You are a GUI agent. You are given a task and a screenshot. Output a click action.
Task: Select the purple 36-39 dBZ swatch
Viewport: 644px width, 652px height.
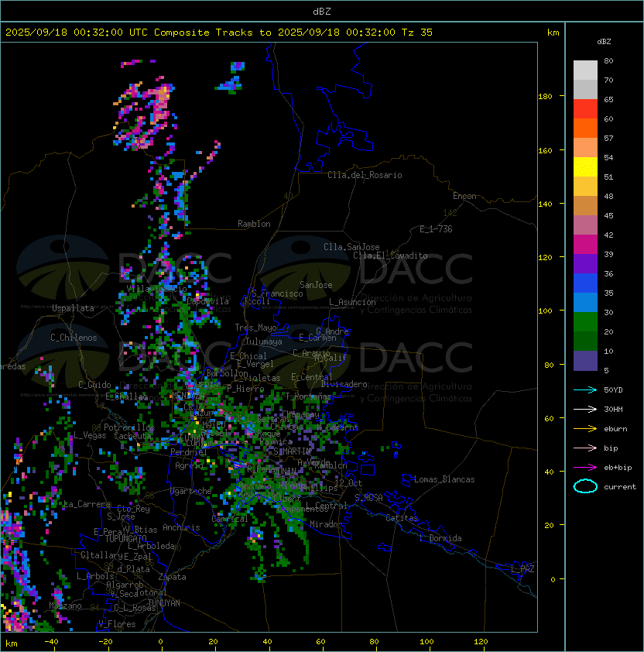pos(585,263)
